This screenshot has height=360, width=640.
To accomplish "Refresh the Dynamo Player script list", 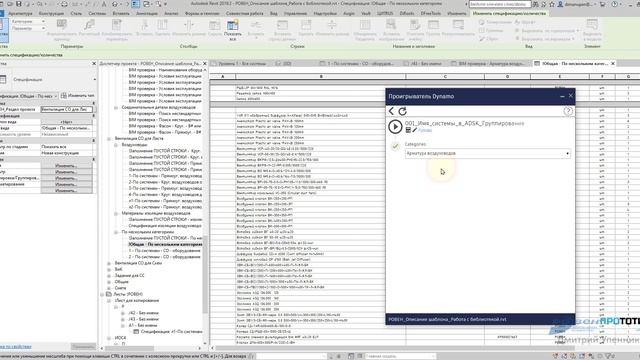I will pyautogui.click(x=402, y=111).
